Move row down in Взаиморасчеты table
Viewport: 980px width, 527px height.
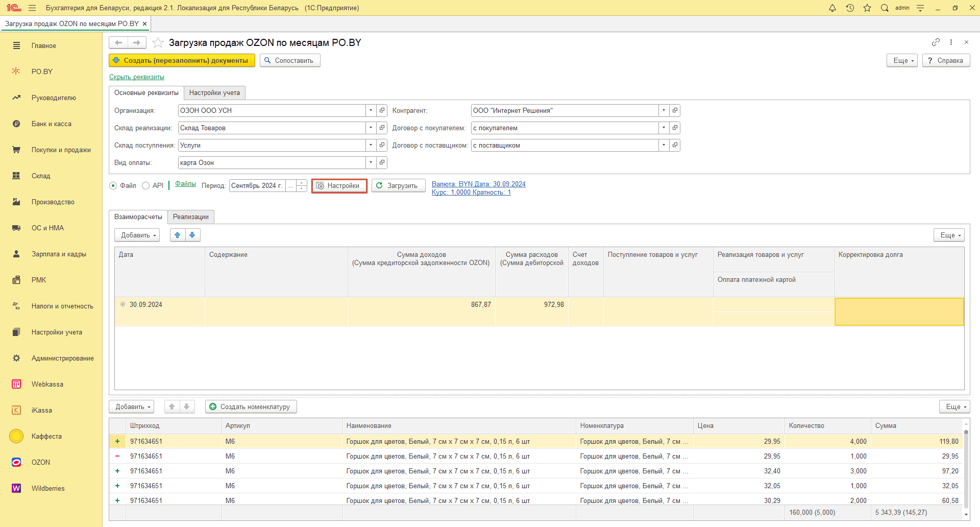192,235
